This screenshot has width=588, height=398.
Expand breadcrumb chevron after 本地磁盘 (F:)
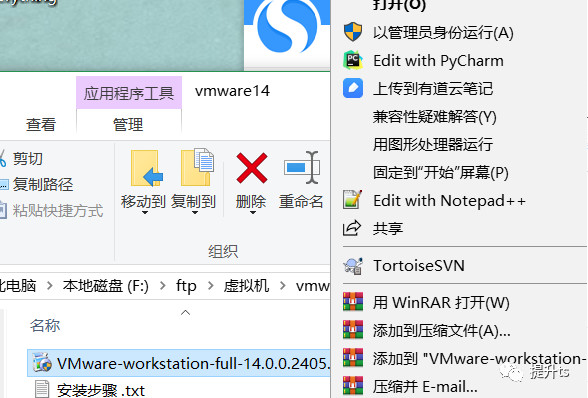click(x=162, y=286)
